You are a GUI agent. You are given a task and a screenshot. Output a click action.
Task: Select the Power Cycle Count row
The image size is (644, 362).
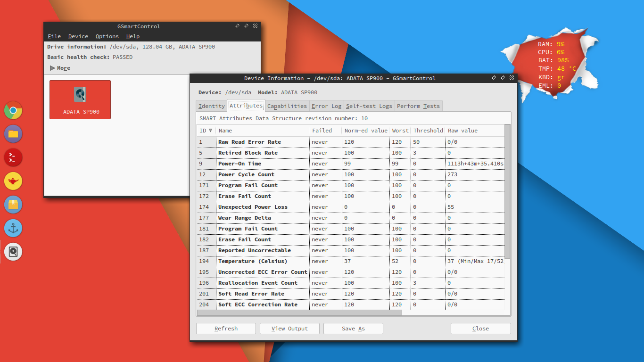pos(351,174)
